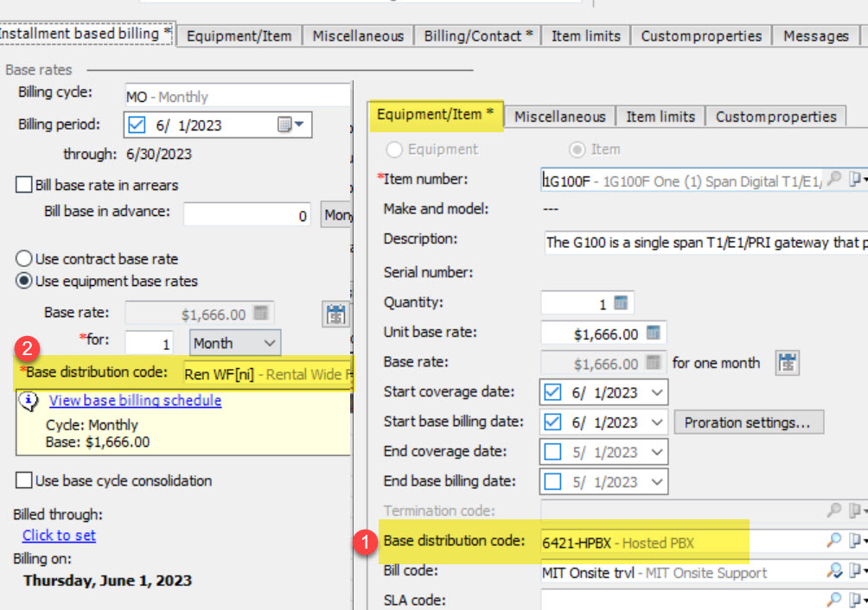Screen dimensions: 868x610
Task: Open Bill code lookup magnifier
Action: point(833,571)
